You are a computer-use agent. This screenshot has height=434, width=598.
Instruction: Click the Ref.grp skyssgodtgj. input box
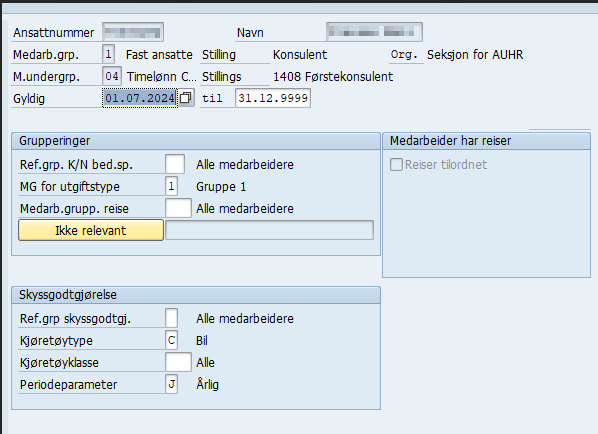(172, 318)
